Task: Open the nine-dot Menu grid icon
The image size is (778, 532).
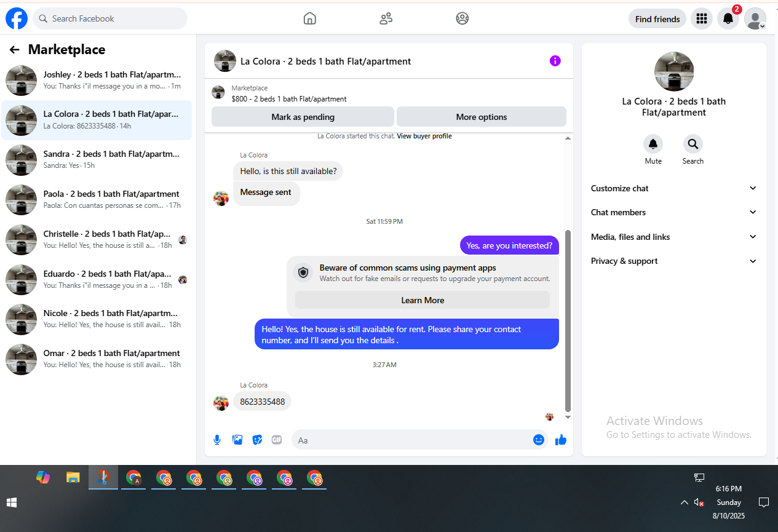Action: tap(702, 18)
